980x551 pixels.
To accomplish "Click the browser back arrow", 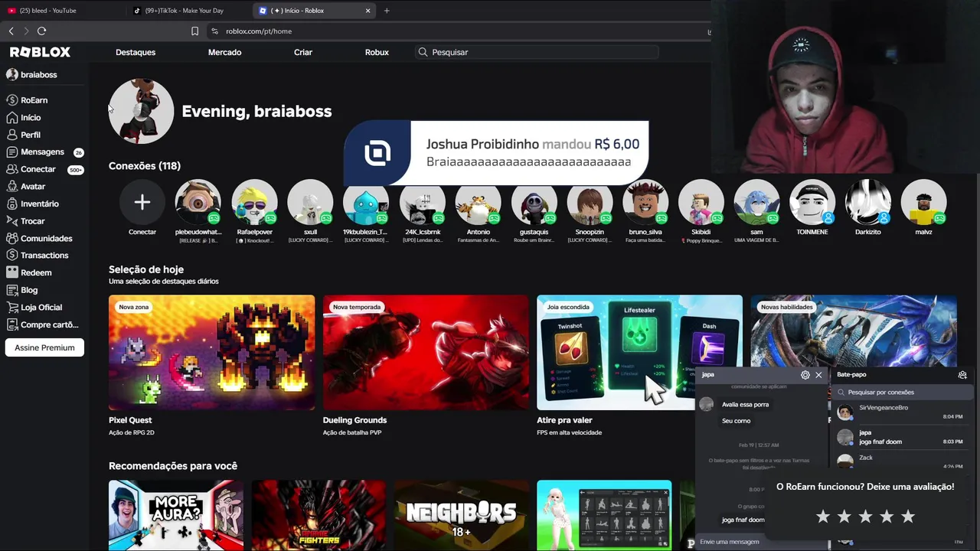I will tap(11, 31).
